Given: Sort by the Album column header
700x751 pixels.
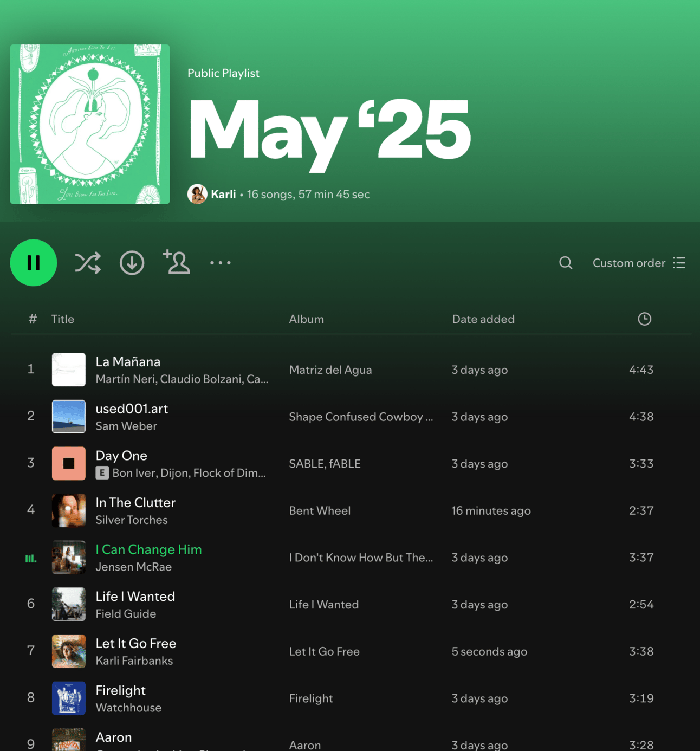Looking at the screenshot, I should [307, 319].
